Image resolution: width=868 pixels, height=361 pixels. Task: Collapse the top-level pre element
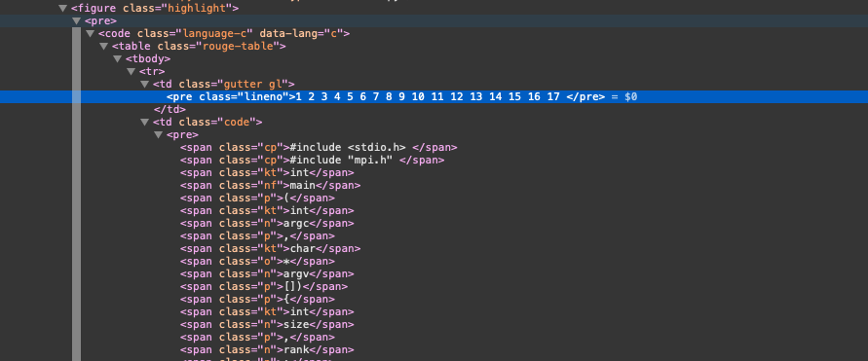coord(76,21)
